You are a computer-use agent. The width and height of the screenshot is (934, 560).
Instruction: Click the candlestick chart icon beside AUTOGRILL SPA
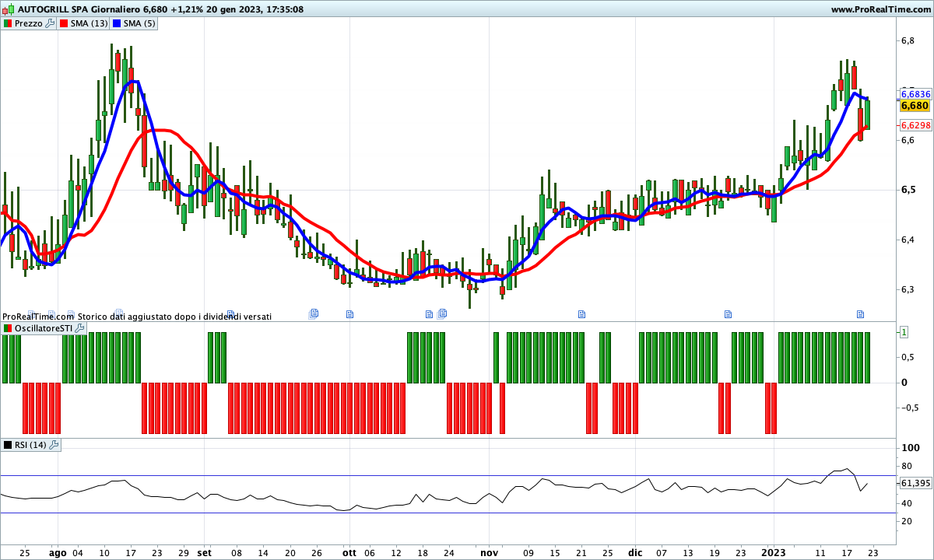point(7,9)
